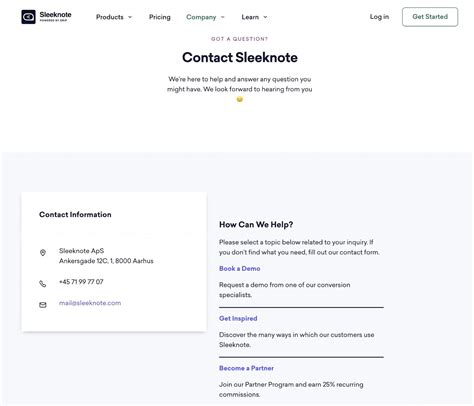Click the smiley emoji below the intro text
This screenshot has width=474, height=406.
click(x=239, y=99)
